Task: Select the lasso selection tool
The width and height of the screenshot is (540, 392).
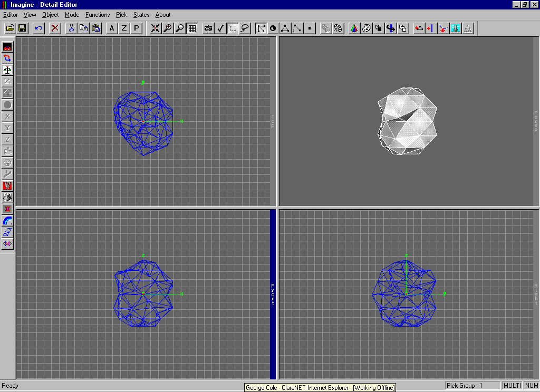Action: (x=245, y=28)
